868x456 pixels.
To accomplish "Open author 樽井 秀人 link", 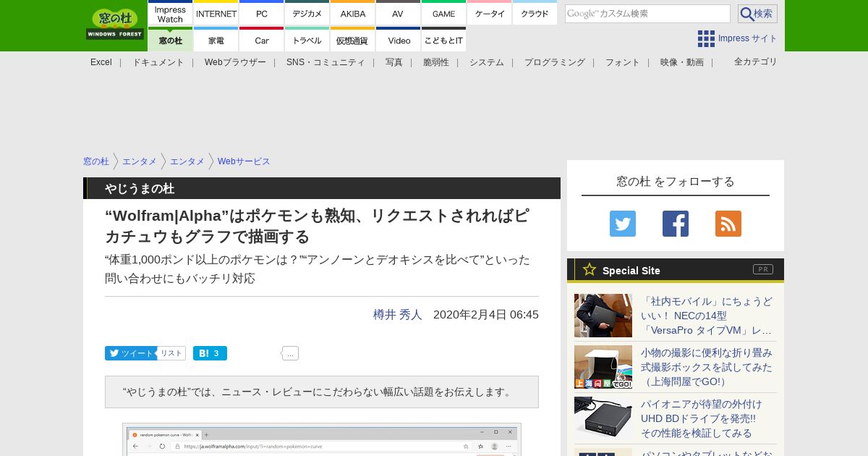I will coord(398,315).
